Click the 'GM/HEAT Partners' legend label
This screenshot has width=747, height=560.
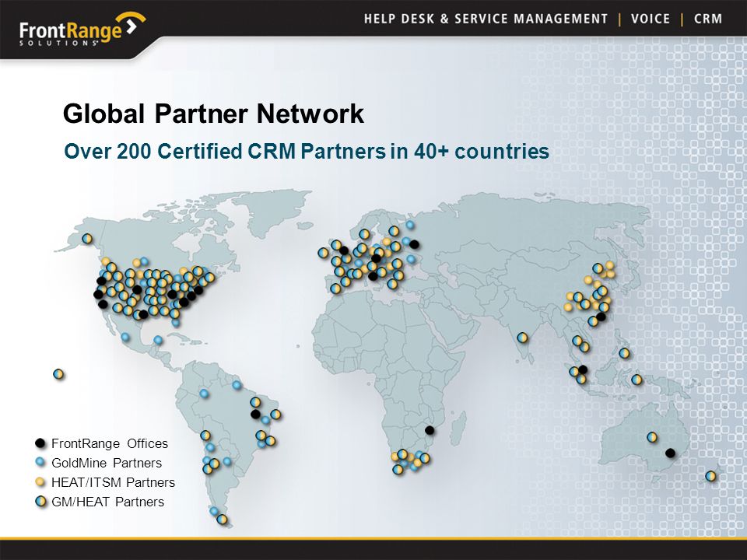tap(107, 502)
